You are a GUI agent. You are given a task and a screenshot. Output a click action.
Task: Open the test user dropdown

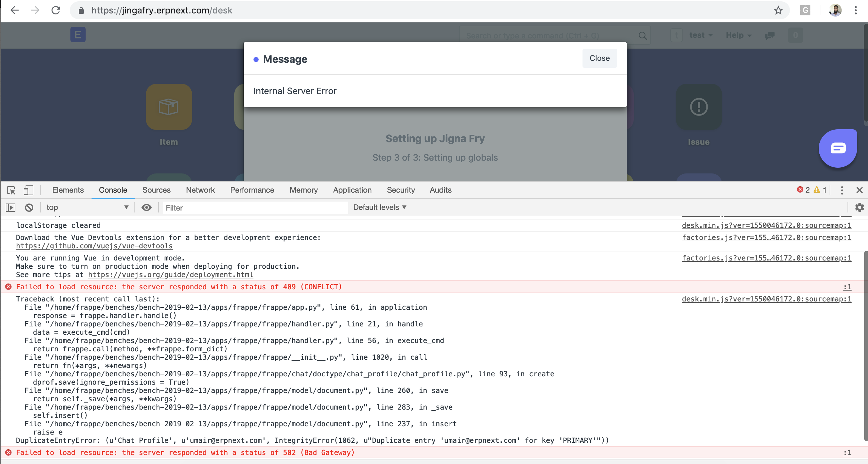coord(701,36)
